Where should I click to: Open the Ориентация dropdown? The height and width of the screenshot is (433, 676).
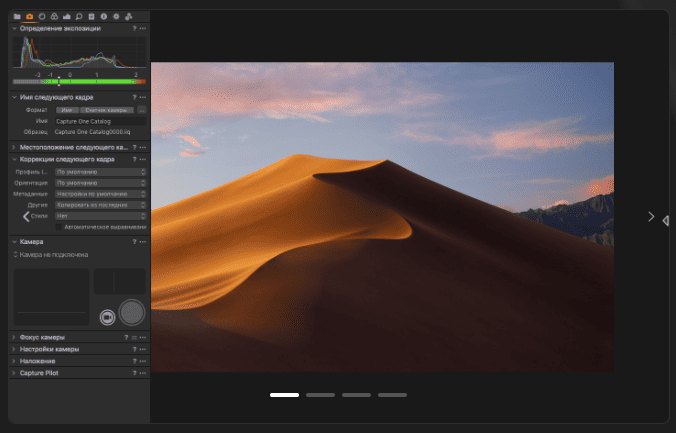[x=101, y=183]
